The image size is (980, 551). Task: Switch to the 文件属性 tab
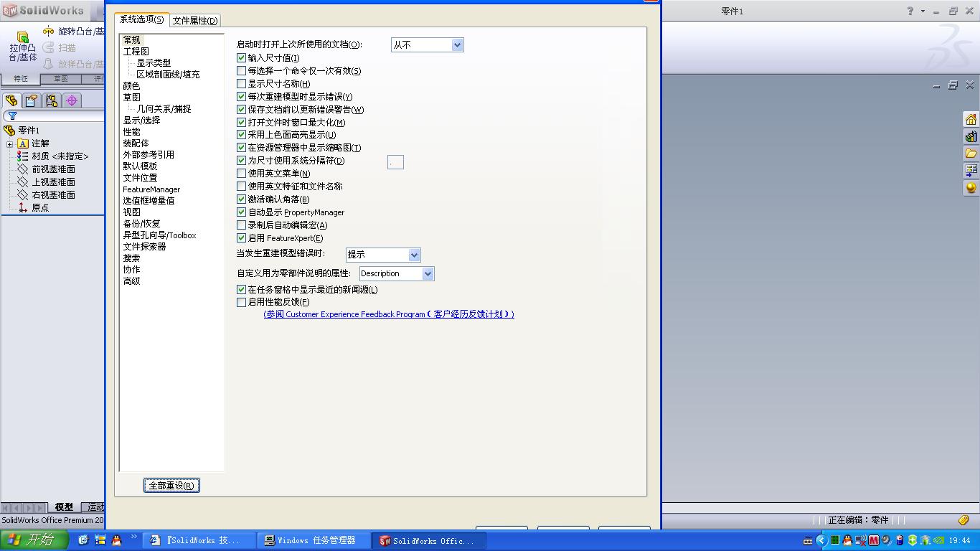(x=195, y=21)
